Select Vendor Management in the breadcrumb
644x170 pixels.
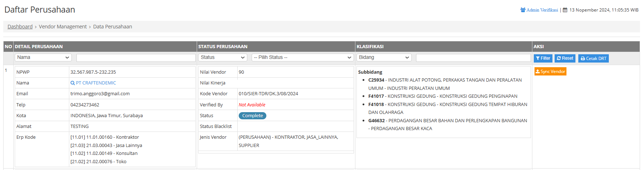(63, 27)
